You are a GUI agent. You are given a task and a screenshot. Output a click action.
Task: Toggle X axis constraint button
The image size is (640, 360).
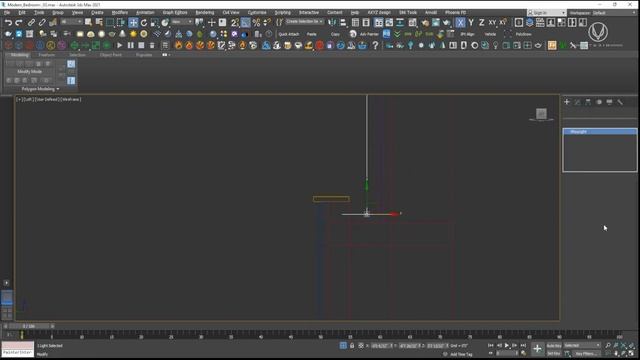pos(460,22)
